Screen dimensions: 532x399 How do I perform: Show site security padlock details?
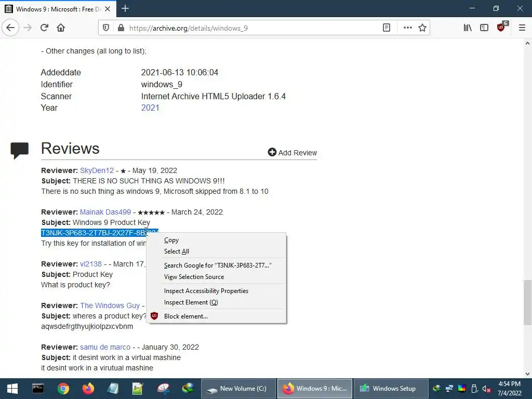click(121, 28)
